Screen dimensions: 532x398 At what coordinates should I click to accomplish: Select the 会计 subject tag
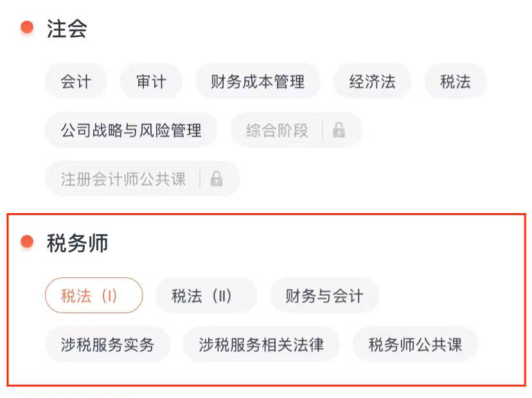pos(75,82)
